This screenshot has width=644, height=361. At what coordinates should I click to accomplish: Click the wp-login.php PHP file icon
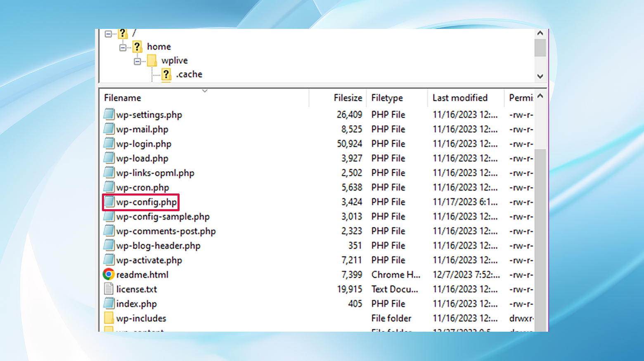click(108, 144)
